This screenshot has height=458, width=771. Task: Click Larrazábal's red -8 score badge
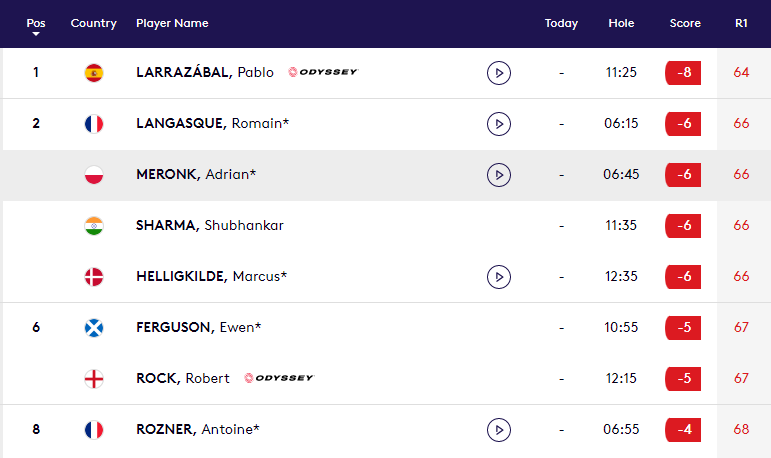683,73
